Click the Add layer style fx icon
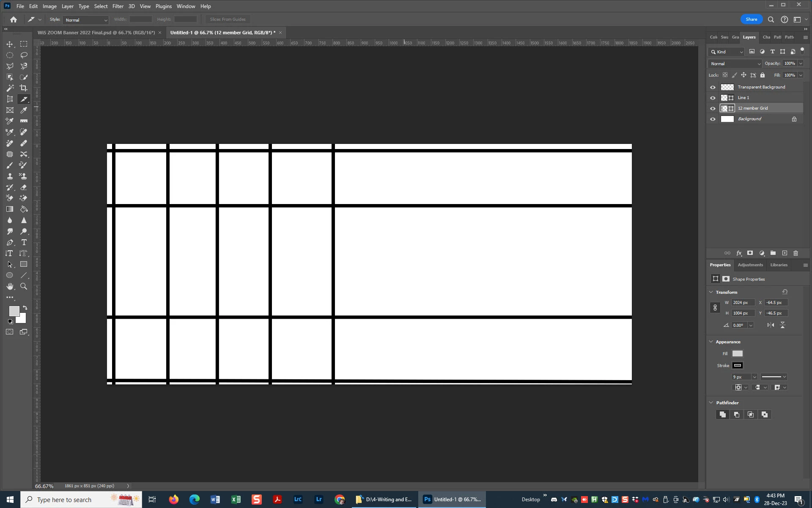 739,253
